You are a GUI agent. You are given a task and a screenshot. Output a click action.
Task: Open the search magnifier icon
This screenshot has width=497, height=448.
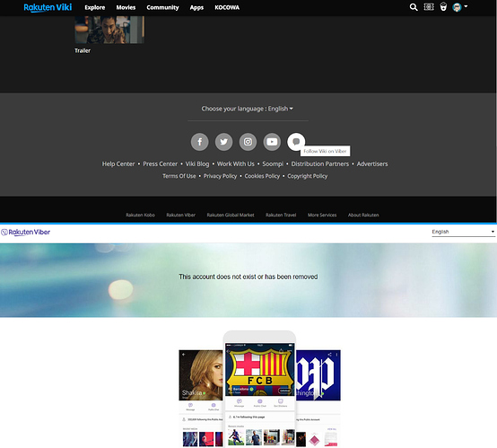pyautogui.click(x=414, y=7)
